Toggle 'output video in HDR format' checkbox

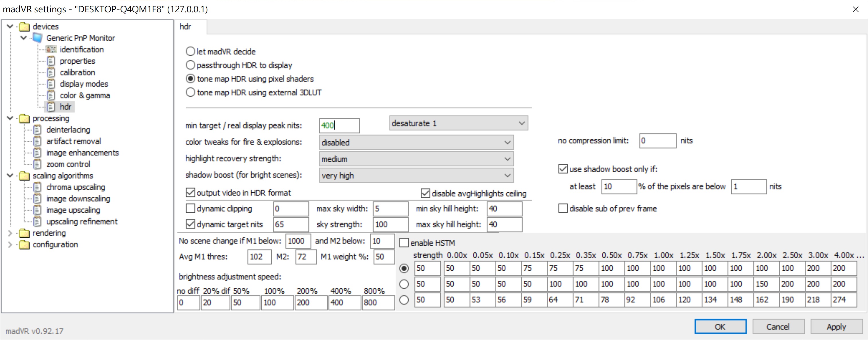(x=190, y=193)
